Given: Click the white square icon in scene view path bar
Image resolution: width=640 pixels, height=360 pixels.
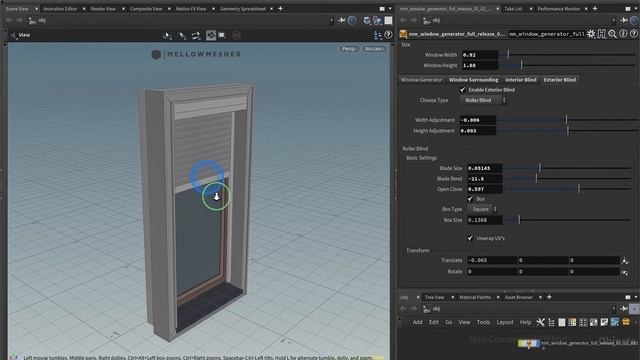Looking at the screenshot, I should point(388,20).
